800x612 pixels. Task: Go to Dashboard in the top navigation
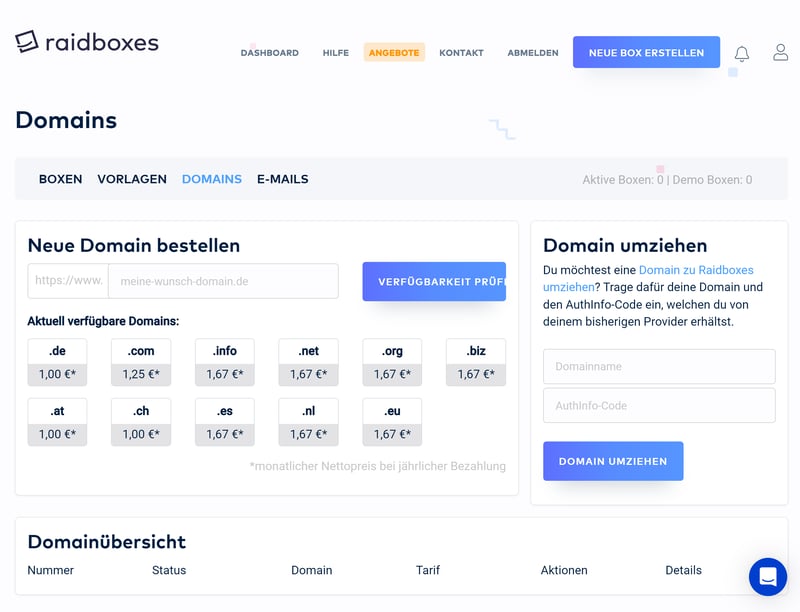pos(269,53)
